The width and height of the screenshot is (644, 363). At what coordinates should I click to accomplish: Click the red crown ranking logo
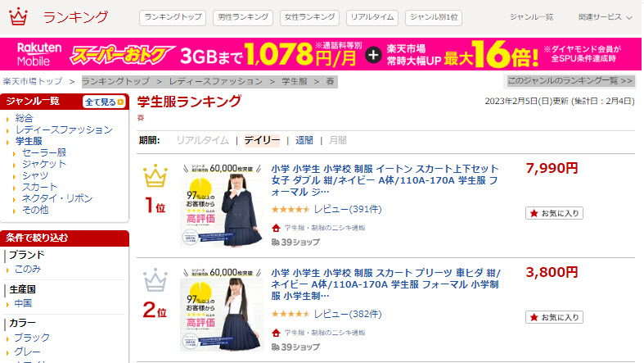(x=19, y=16)
